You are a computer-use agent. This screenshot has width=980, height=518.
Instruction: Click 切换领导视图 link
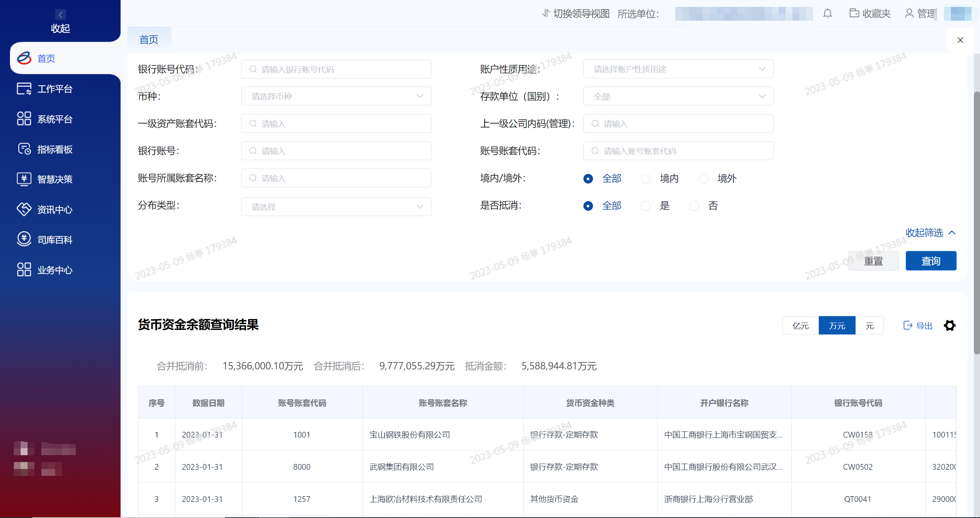pyautogui.click(x=581, y=14)
